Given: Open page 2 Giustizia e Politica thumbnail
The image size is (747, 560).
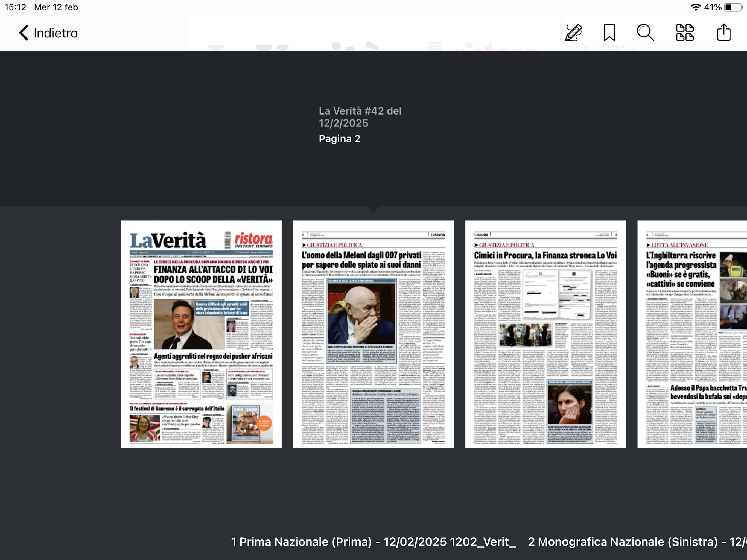Looking at the screenshot, I should [373, 334].
